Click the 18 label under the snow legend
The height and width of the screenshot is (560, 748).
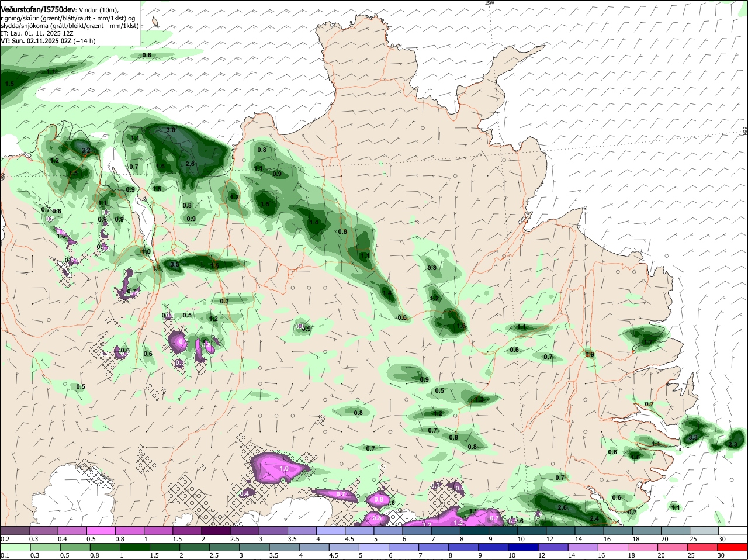point(635,538)
